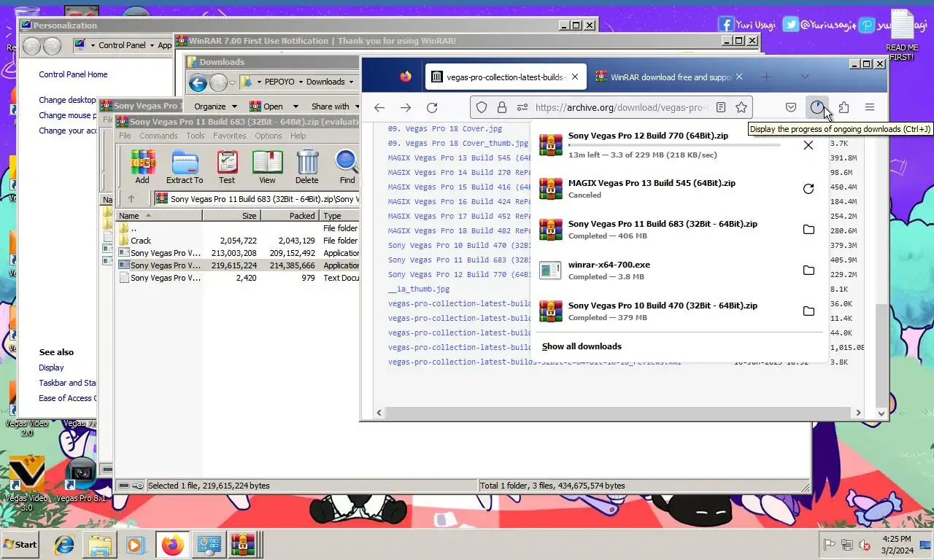Switch to Firefox taskbar button

click(172, 545)
